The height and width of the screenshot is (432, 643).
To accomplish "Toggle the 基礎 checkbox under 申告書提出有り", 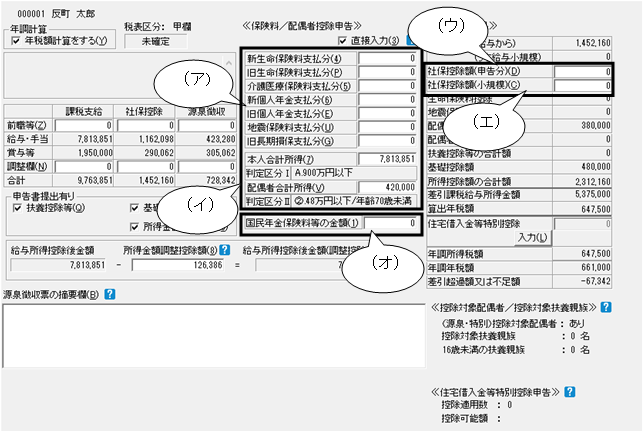I will tap(134, 208).
